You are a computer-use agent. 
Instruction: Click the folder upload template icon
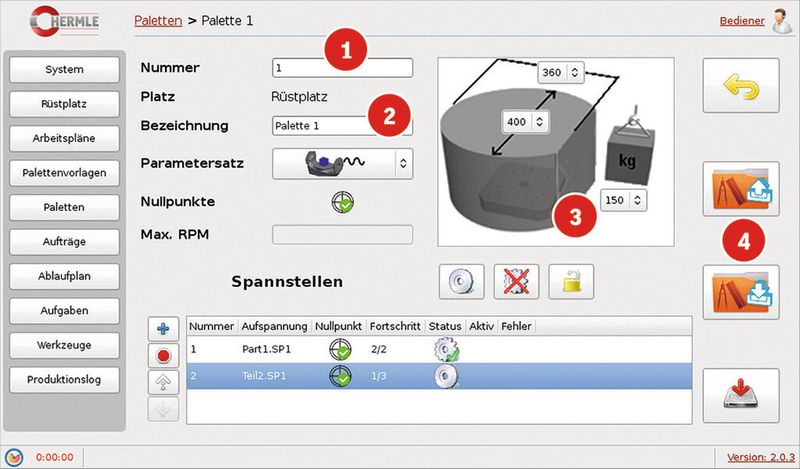(x=741, y=189)
